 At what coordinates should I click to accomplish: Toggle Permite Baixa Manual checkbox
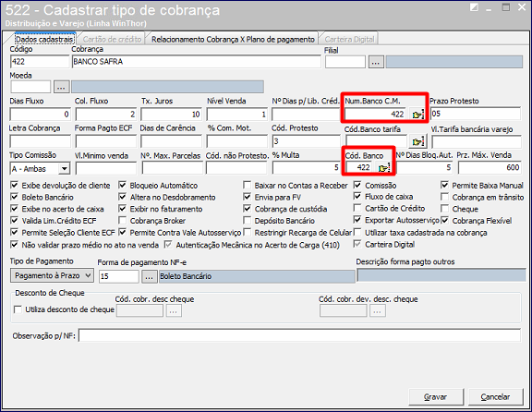(x=444, y=186)
